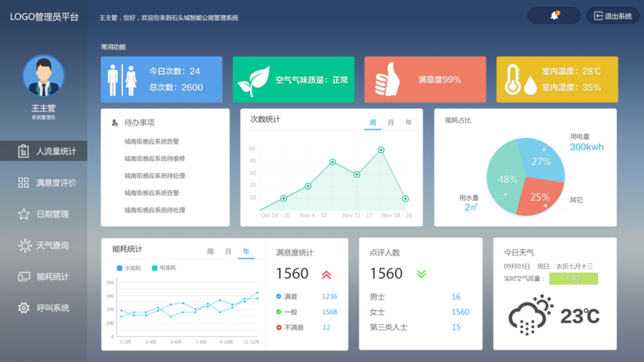This screenshot has height=362, width=644.
Task: Click the notification bell icon
Action: tap(554, 16)
